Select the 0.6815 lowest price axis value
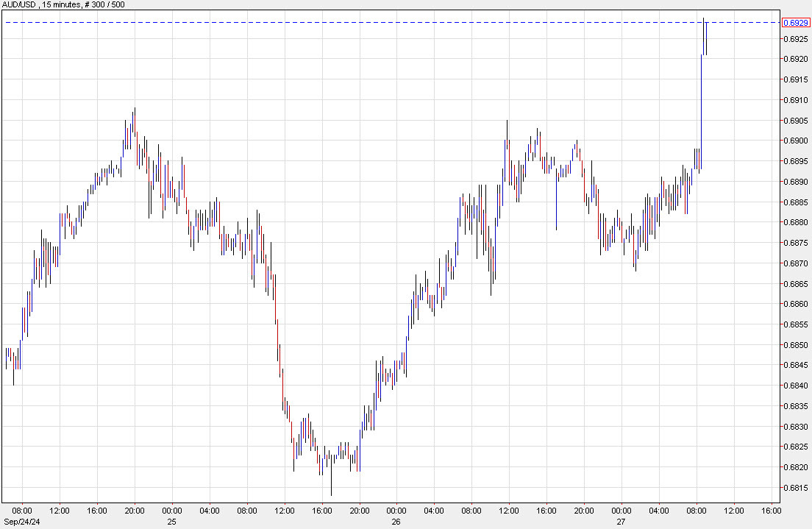This screenshot has height=529, width=812. pos(796,486)
